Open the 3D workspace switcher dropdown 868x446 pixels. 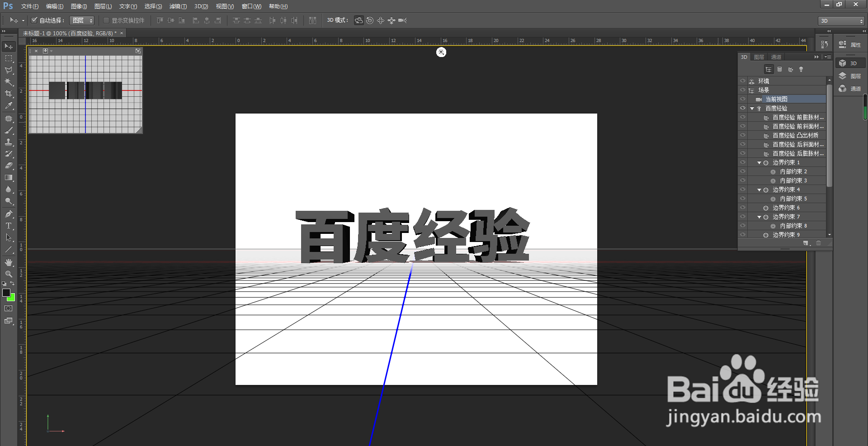click(x=841, y=21)
